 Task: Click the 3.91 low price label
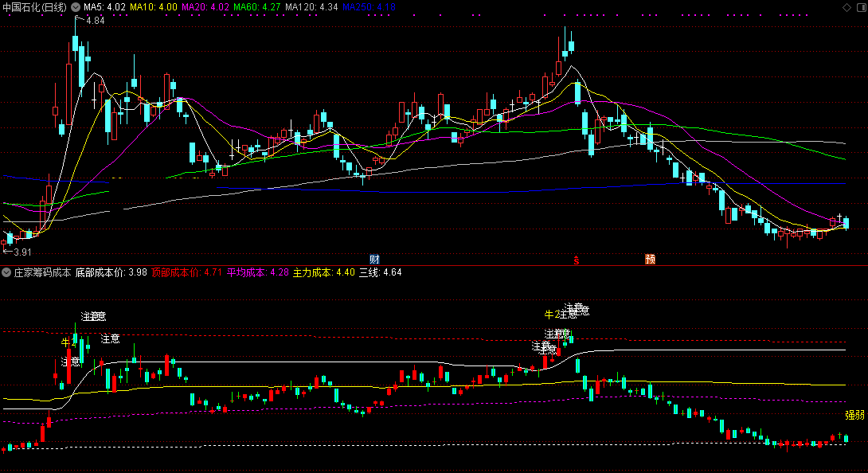click(x=22, y=252)
